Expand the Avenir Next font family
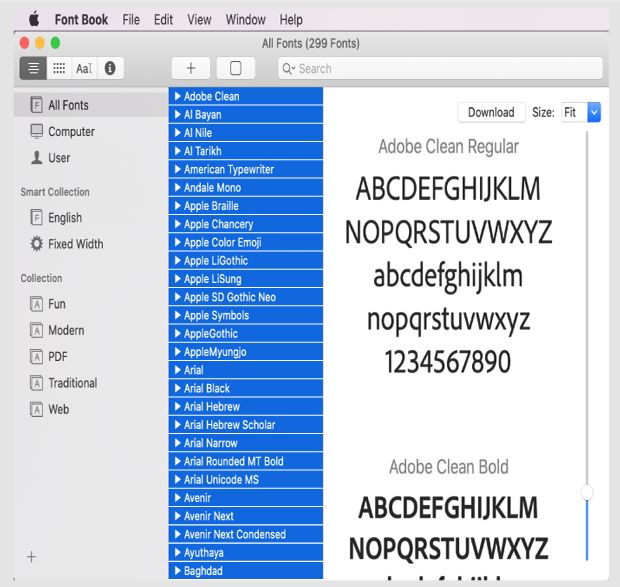This screenshot has width=620, height=587. pyautogui.click(x=178, y=516)
